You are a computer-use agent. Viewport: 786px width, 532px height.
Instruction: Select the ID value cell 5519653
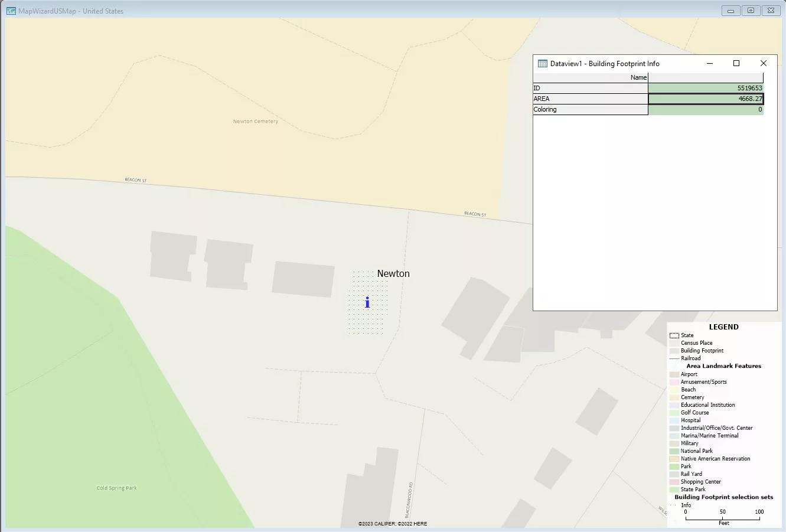[x=705, y=88]
